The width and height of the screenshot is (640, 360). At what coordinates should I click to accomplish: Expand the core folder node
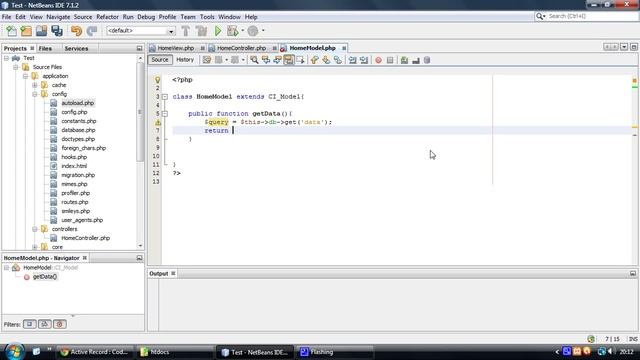pyautogui.click(x=35, y=247)
